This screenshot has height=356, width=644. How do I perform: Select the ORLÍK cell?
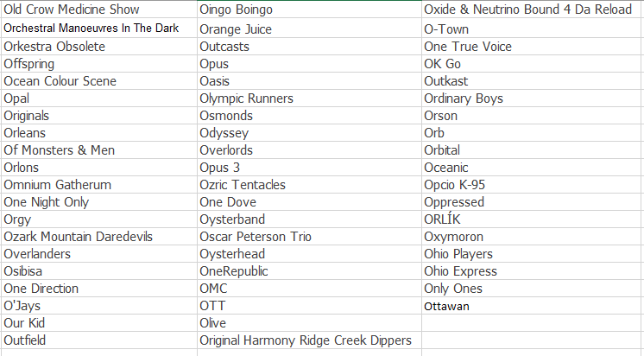tap(531, 219)
